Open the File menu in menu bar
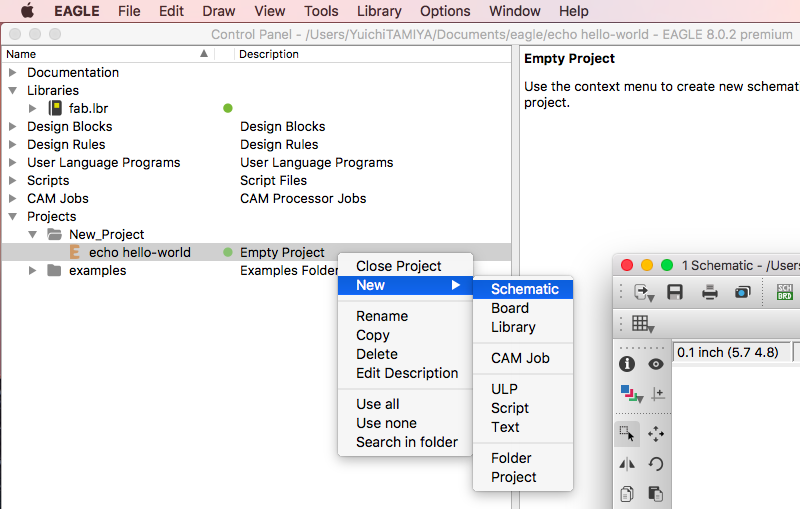 pyautogui.click(x=129, y=11)
